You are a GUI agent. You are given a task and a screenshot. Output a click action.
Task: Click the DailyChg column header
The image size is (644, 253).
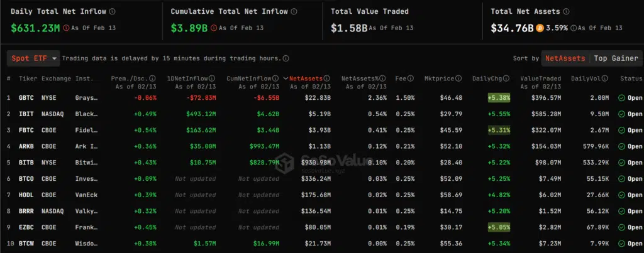[487, 78]
